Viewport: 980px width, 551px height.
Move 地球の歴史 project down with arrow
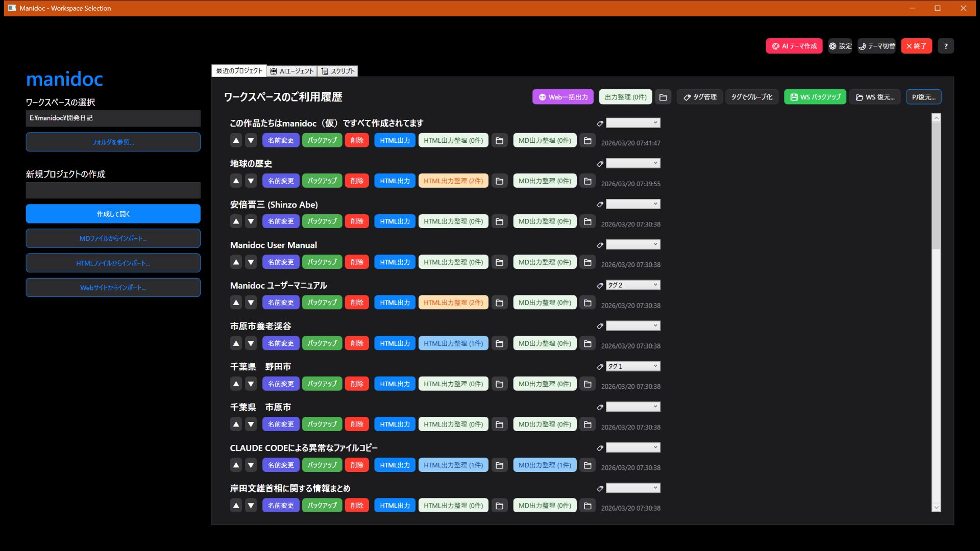(251, 180)
